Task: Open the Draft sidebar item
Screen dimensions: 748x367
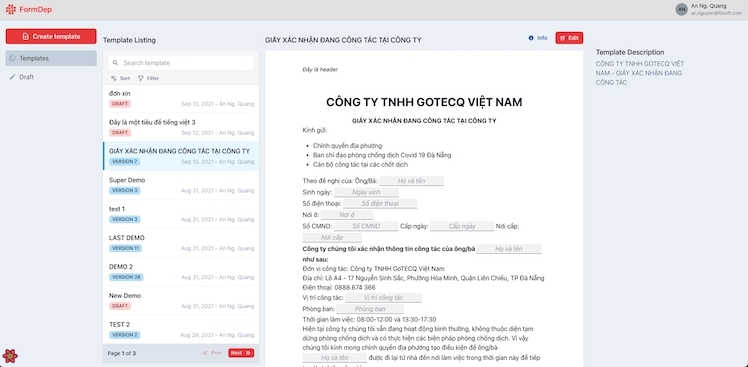Action: pyautogui.click(x=51, y=77)
